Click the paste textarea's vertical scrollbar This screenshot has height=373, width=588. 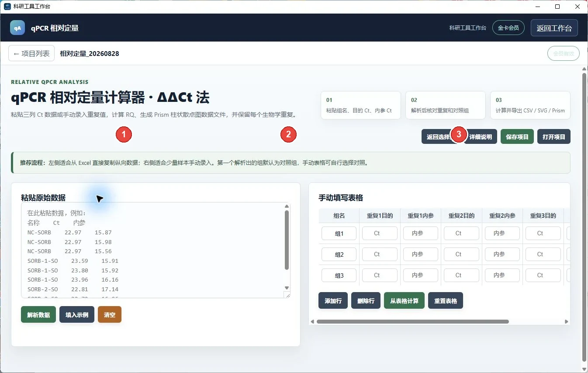287,240
